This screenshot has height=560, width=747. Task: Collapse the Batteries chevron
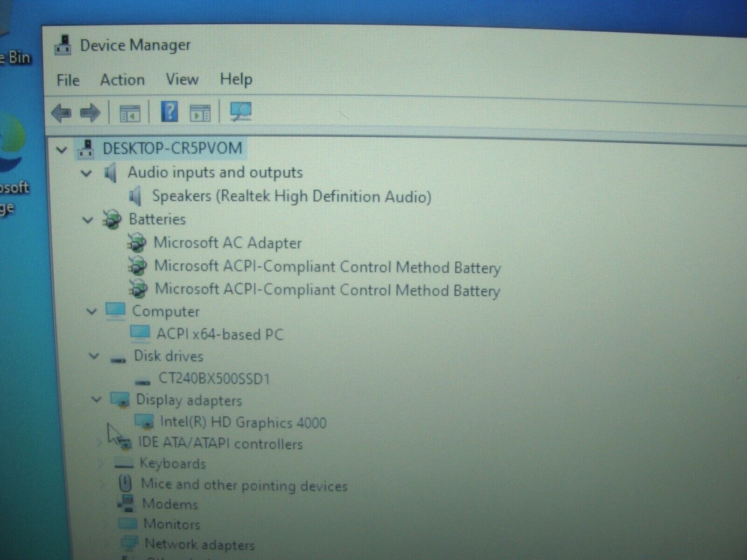(88, 220)
